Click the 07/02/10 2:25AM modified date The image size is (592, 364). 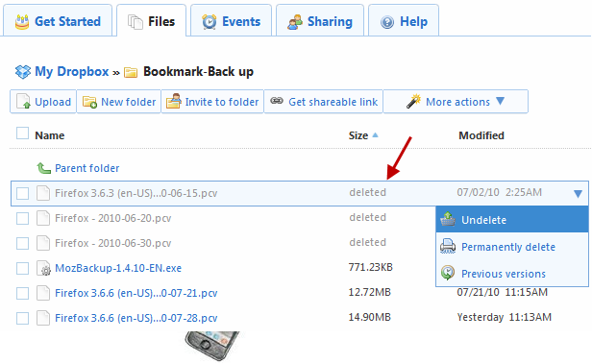(500, 192)
